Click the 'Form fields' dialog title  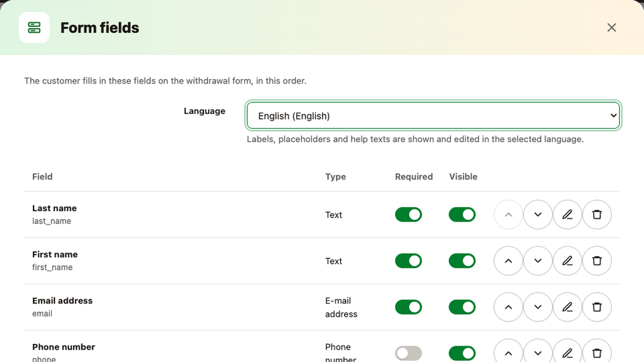pyautogui.click(x=100, y=27)
